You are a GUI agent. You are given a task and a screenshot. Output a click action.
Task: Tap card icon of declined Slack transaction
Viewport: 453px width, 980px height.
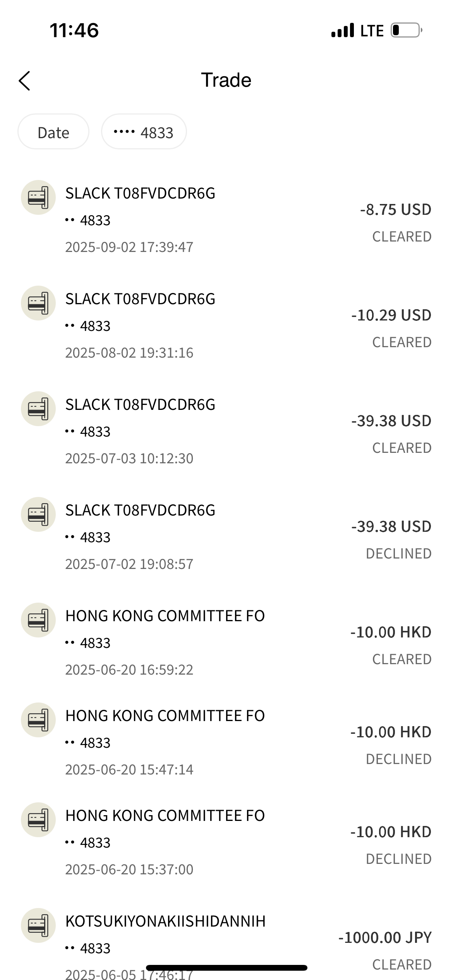38,514
